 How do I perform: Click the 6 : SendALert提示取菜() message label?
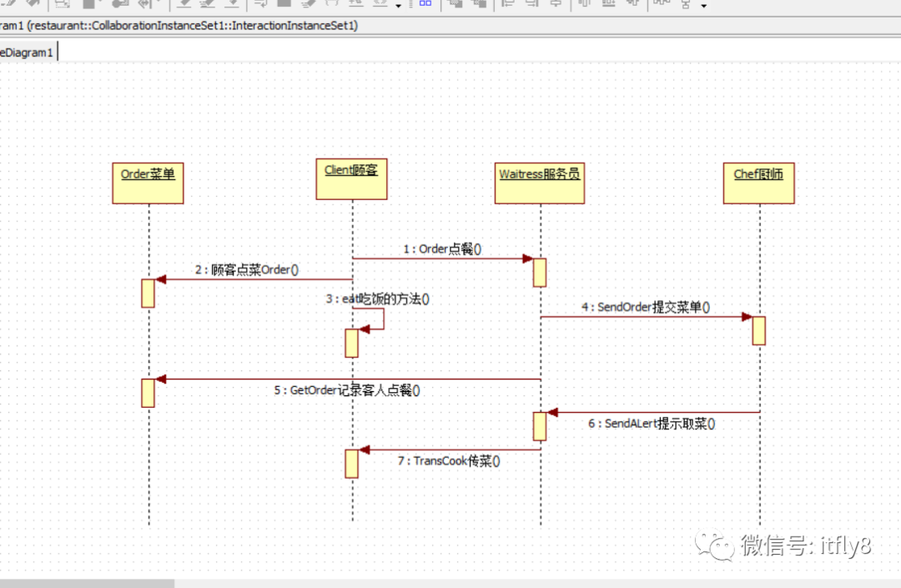pyautogui.click(x=651, y=423)
